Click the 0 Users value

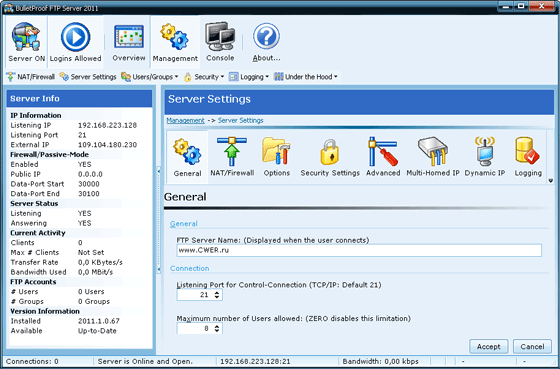[x=91, y=291]
